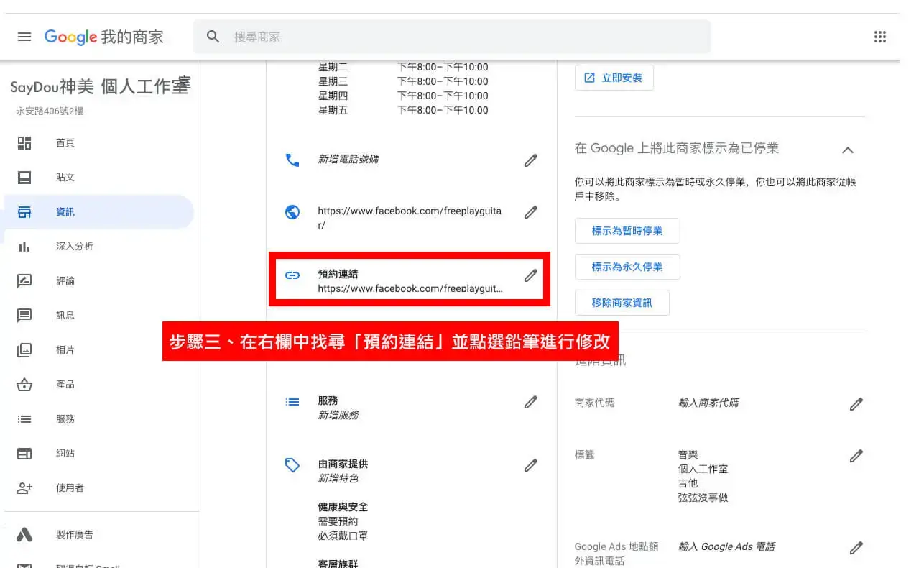
Task: Edit 由商家提供 attributes with pencil
Action: click(x=530, y=465)
